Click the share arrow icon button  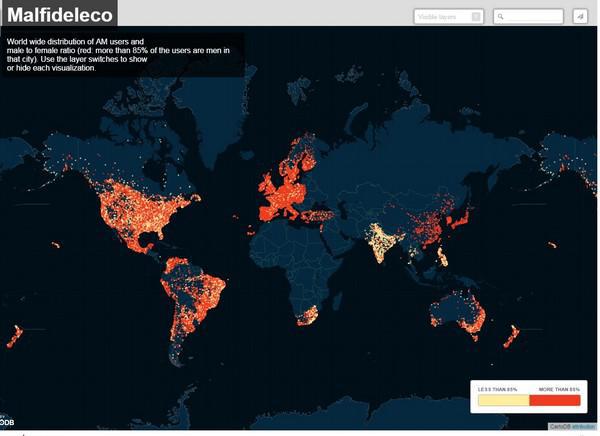[580, 16]
